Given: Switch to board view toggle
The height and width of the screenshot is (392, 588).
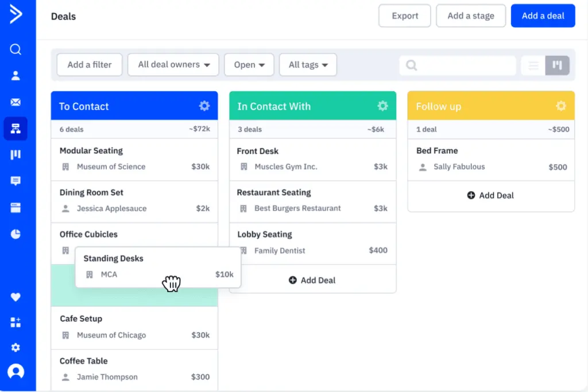Looking at the screenshot, I should (x=557, y=65).
